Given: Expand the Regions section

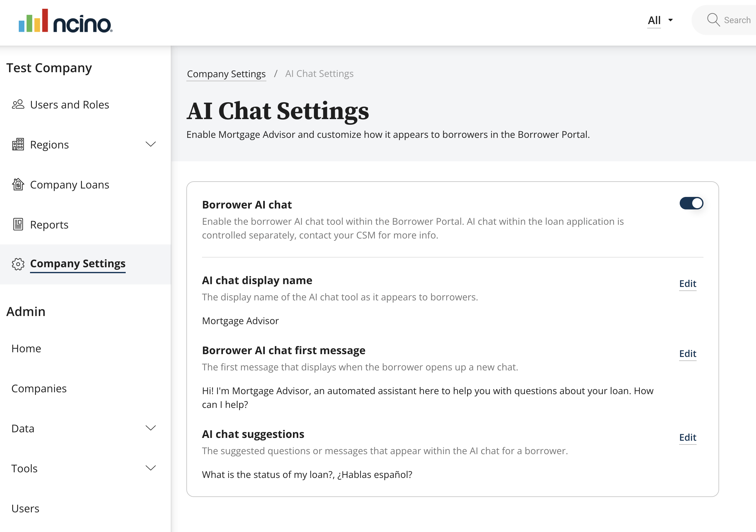Looking at the screenshot, I should click(151, 144).
